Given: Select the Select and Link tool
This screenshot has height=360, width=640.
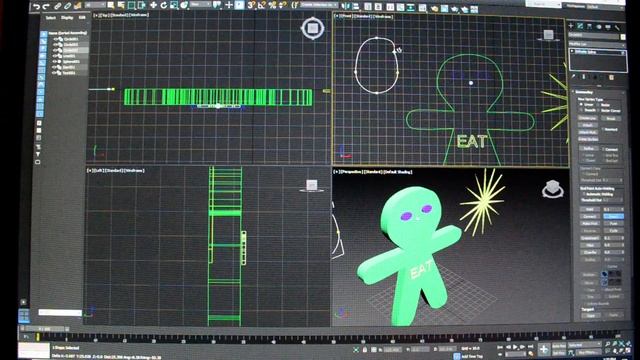Looking at the screenshot, I should pos(57,6).
